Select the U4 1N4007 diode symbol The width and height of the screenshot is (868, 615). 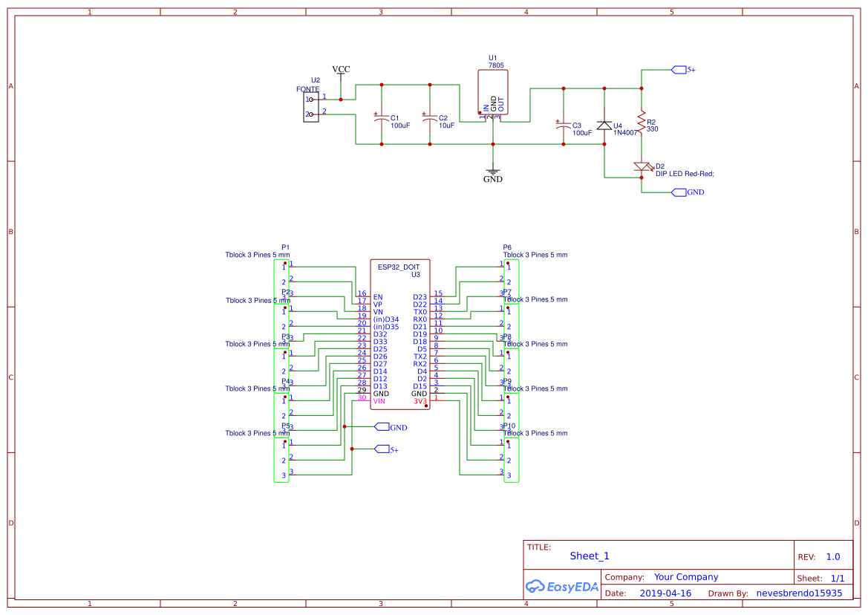point(604,126)
